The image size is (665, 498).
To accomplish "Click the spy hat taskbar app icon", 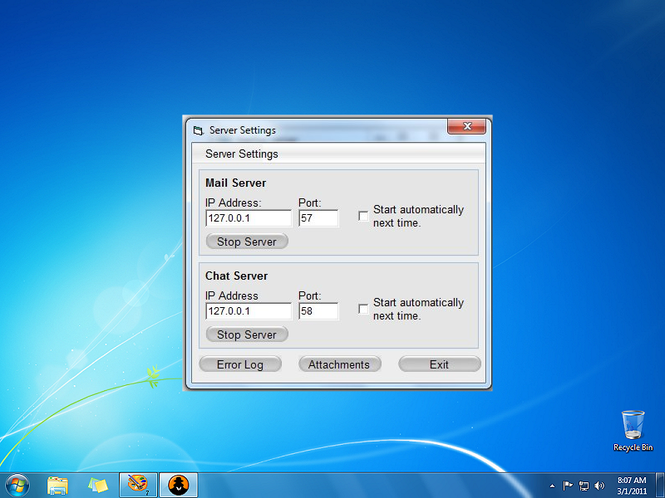I will pos(179,484).
